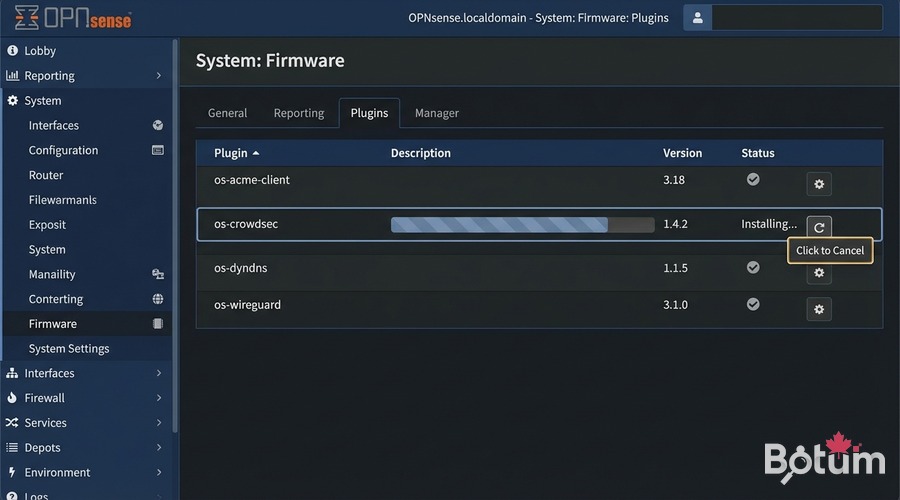
Task: Select the Plugins tab
Action: pyautogui.click(x=369, y=113)
